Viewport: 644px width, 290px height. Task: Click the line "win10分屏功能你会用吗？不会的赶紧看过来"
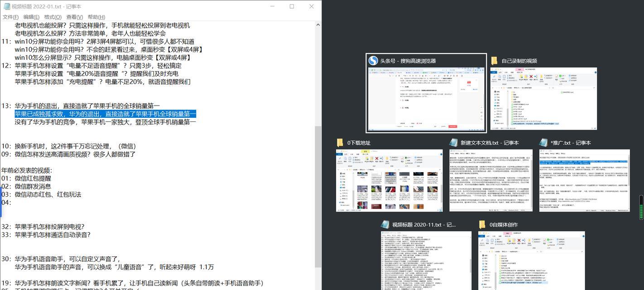point(109,50)
